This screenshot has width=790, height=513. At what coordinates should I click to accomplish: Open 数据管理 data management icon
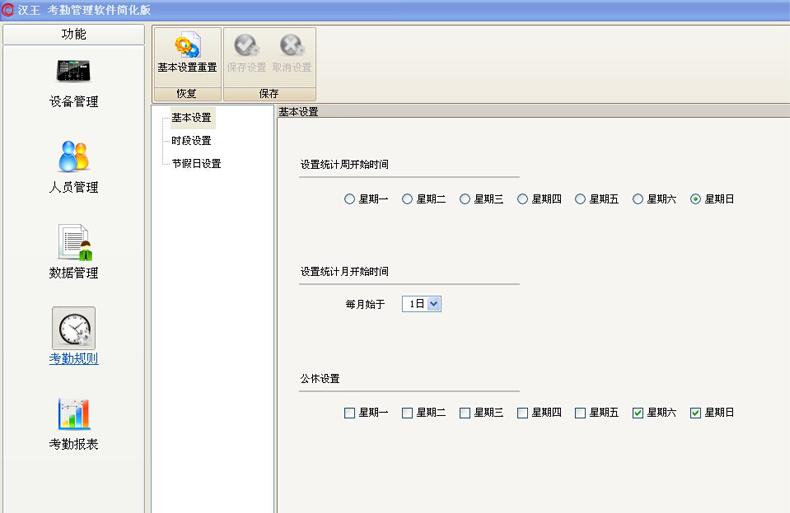73,243
